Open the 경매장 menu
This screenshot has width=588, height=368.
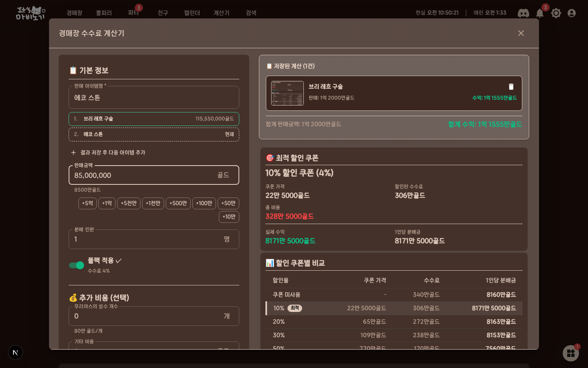[74, 13]
